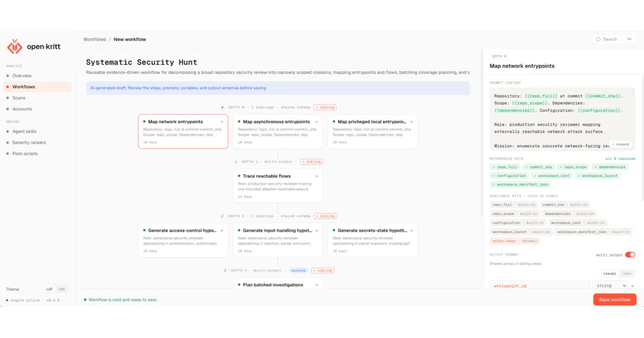Expand the prompt content editor
Image resolution: width=644 pixels, height=338 pixels.
point(621,144)
